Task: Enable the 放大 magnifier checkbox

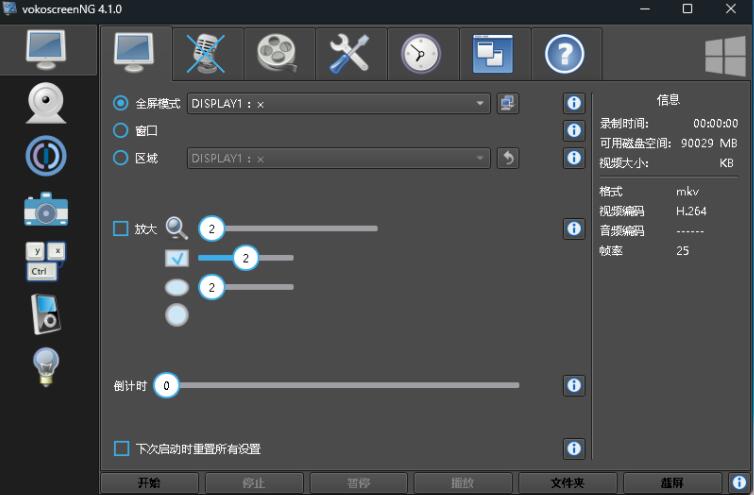Action: click(121, 229)
